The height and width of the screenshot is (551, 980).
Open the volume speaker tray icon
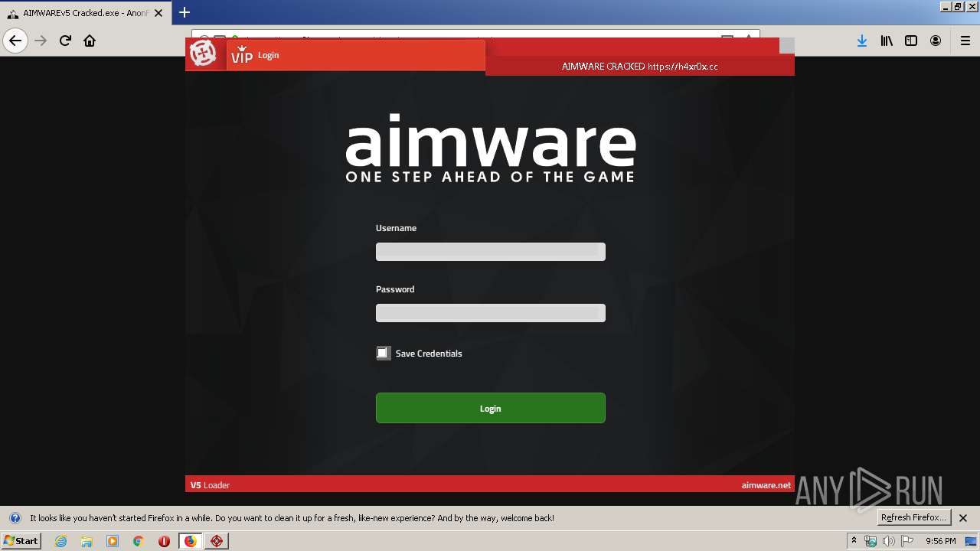click(889, 541)
